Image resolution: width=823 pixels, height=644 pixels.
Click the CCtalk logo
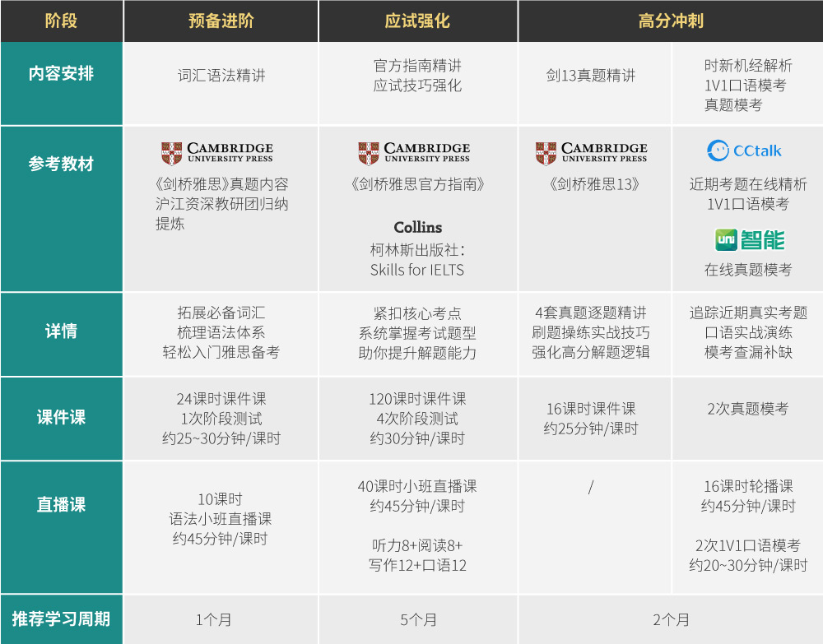point(744,151)
